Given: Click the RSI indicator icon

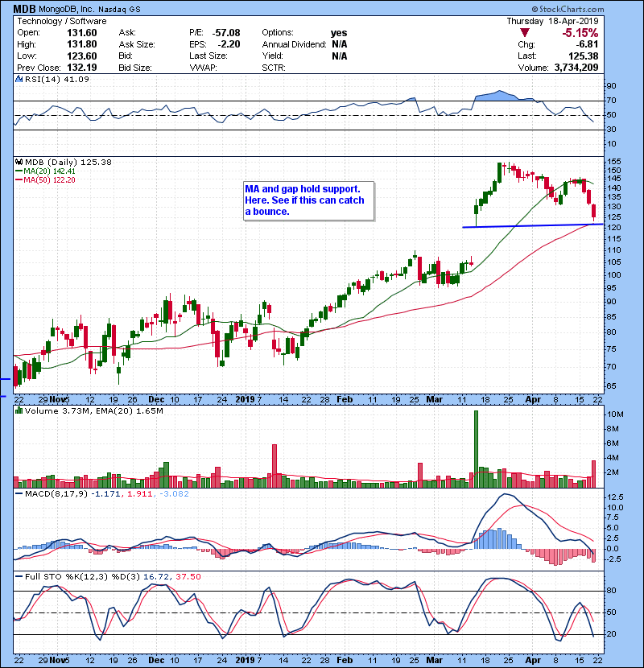Looking at the screenshot, I should (19, 79).
